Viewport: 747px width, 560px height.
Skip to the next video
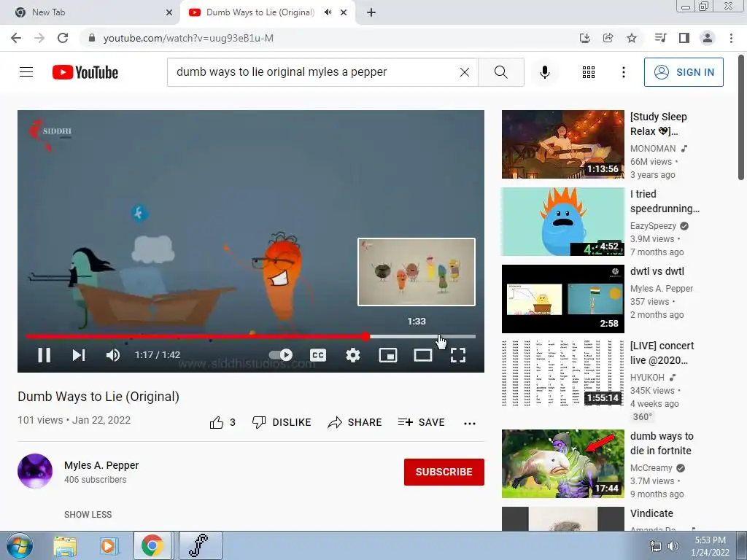(x=79, y=355)
